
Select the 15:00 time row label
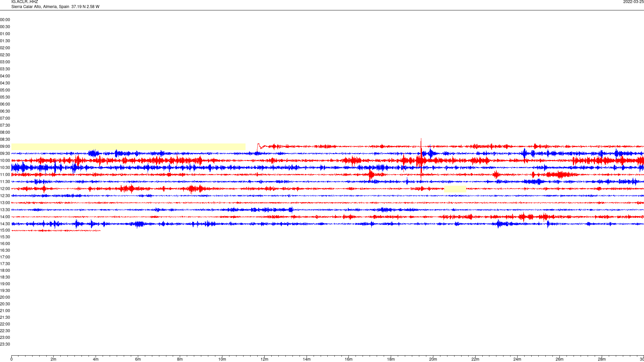5,230
